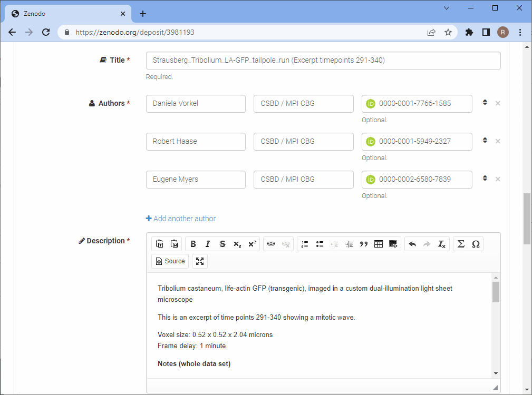Click the block quote icon
The width and height of the screenshot is (532, 395).
point(363,244)
